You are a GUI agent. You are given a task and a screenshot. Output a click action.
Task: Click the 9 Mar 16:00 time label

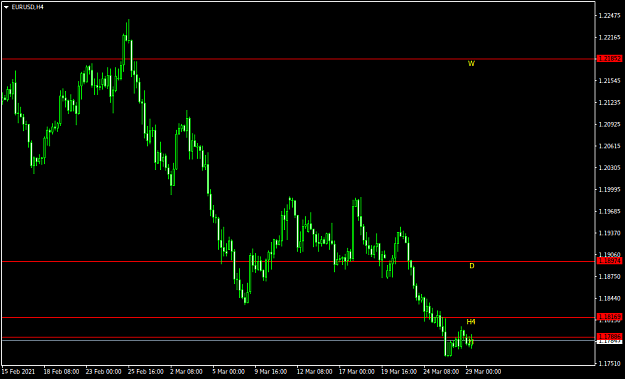tap(271, 372)
